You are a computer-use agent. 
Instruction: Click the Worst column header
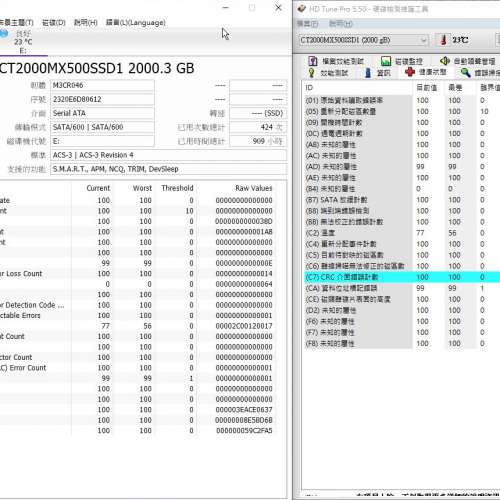click(x=142, y=188)
